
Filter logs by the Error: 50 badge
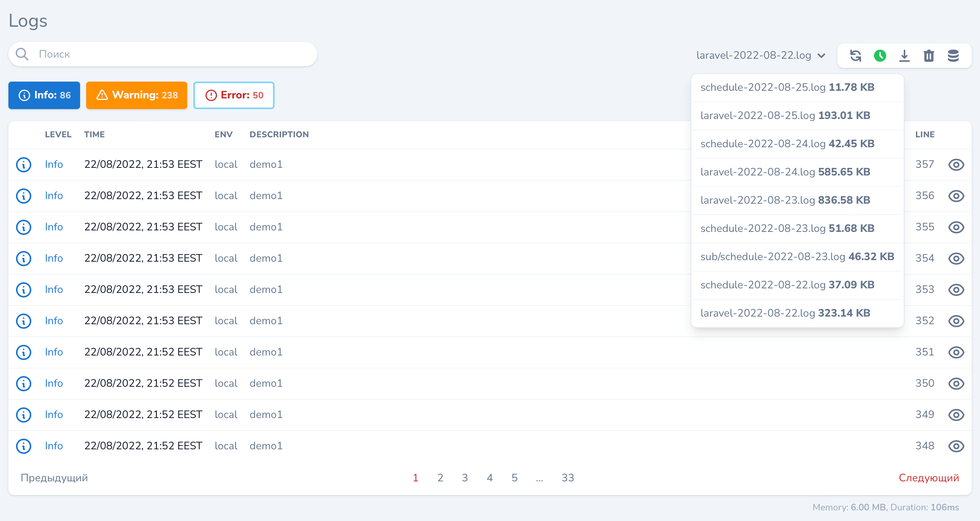[x=234, y=95]
